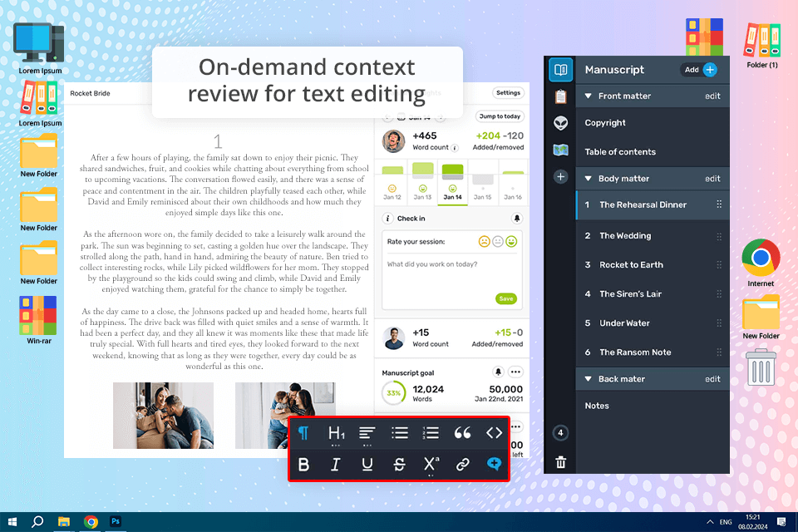The height and width of the screenshot is (532, 798).
Task: Toggle underline formatting
Action: tap(367, 465)
